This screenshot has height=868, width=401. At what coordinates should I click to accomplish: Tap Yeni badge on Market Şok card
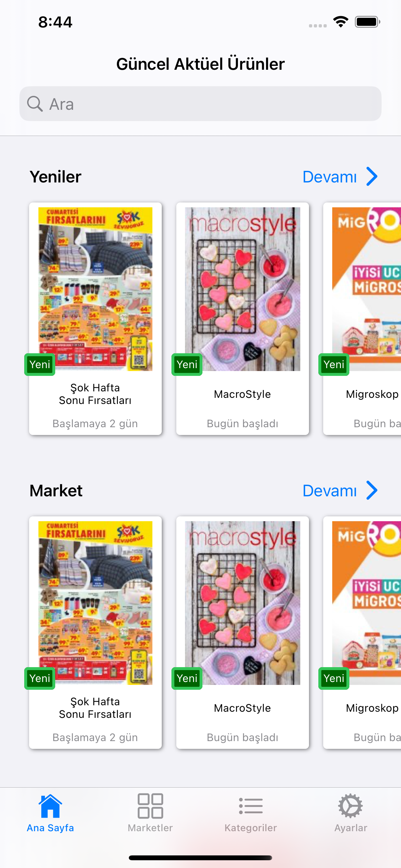[40, 678]
